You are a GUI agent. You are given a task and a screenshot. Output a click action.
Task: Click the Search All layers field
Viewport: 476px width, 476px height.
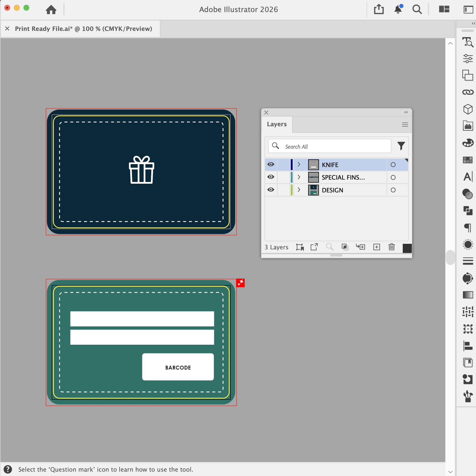329,146
